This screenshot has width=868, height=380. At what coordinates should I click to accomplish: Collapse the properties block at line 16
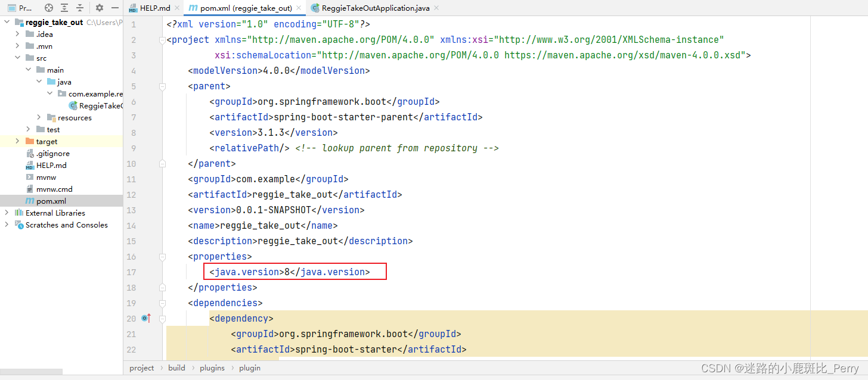(x=162, y=256)
